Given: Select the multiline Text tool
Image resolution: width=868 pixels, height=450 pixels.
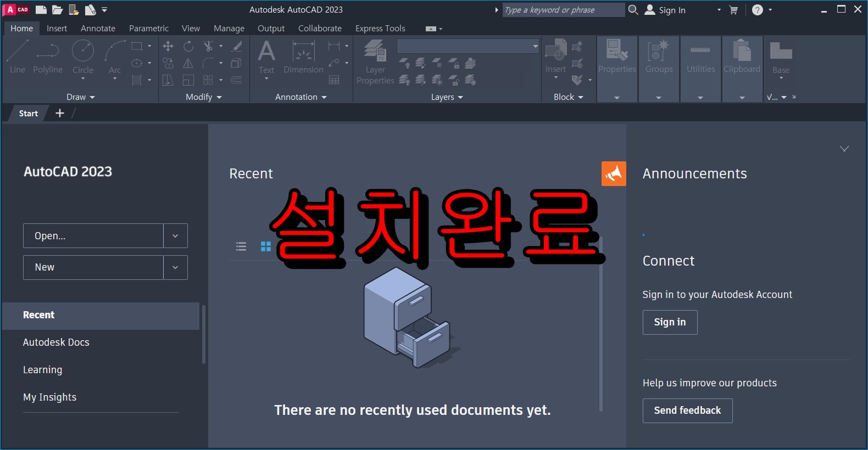Looking at the screenshot, I should [x=266, y=58].
